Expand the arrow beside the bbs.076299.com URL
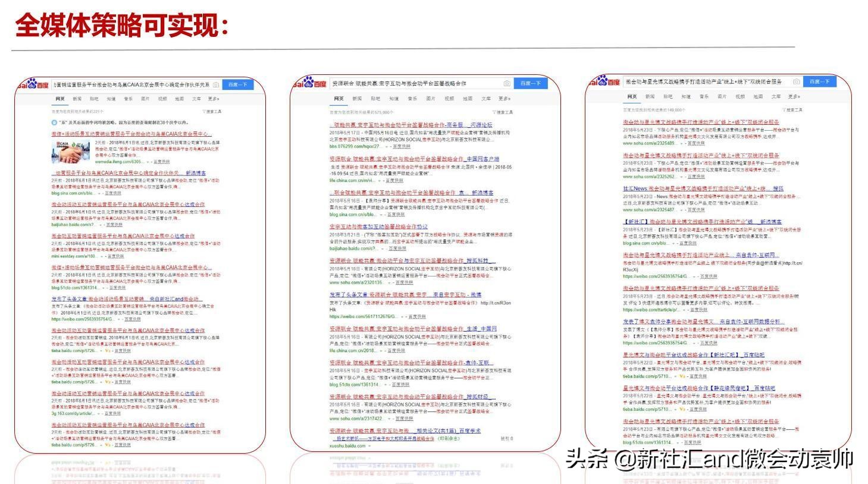This screenshot has height=484, width=868. click(x=387, y=146)
